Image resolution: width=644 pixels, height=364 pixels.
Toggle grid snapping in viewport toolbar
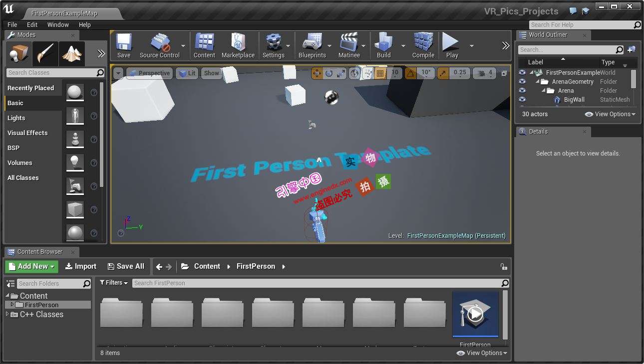click(380, 73)
